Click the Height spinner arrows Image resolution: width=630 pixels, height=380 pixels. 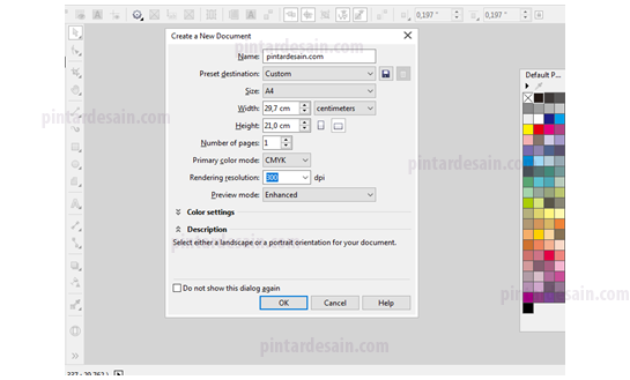[x=305, y=126]
